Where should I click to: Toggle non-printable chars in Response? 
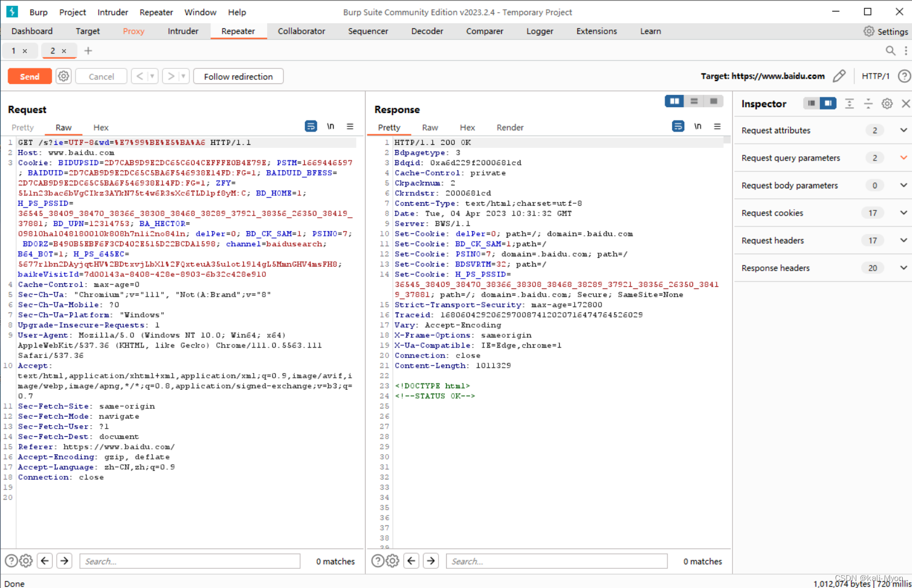coord(698,126)
